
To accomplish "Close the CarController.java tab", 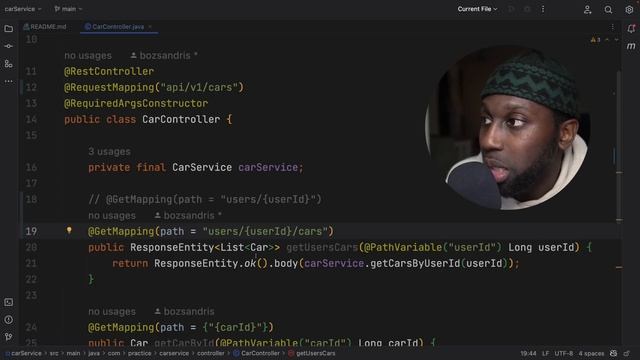I will [150, 27].
